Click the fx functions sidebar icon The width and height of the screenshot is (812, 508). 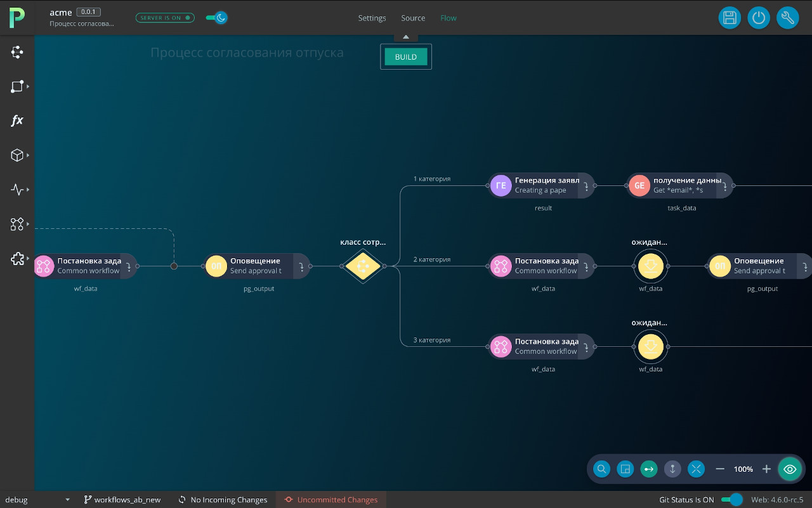click(17, 120)
